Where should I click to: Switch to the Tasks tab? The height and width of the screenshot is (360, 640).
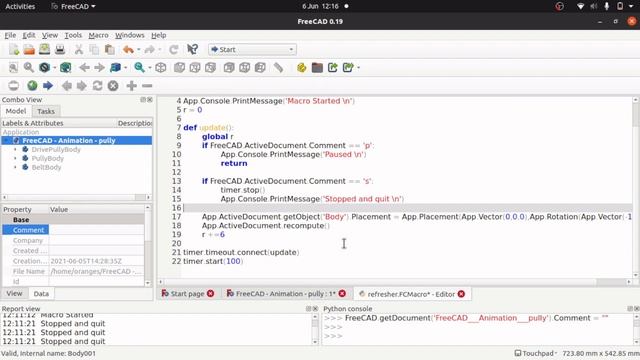[46, 111]
